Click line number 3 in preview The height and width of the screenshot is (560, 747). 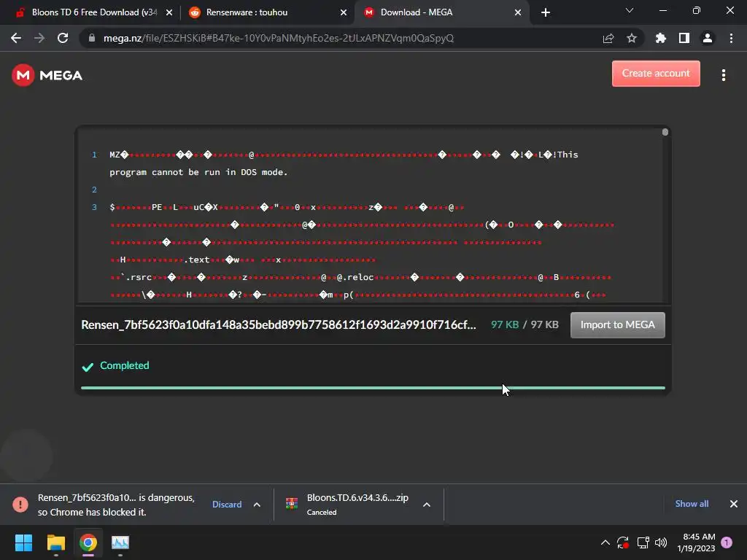[x=94, y=207]
